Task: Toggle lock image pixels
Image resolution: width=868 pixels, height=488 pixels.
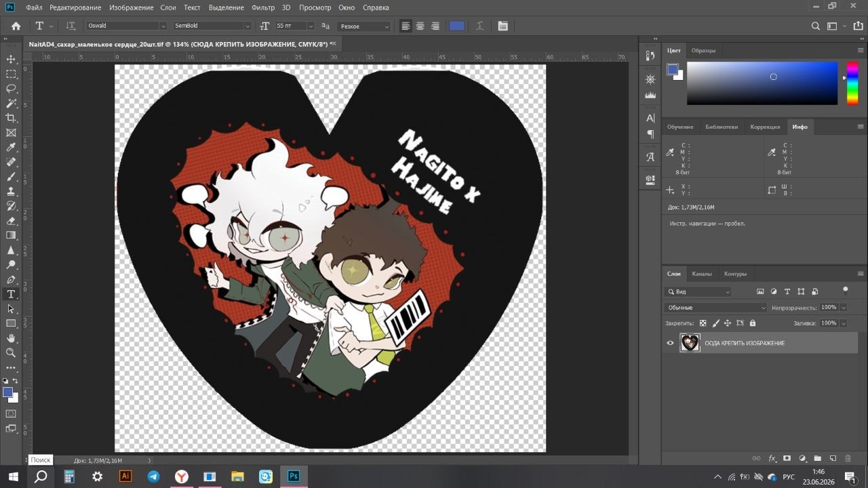Action: click(715, 323)
